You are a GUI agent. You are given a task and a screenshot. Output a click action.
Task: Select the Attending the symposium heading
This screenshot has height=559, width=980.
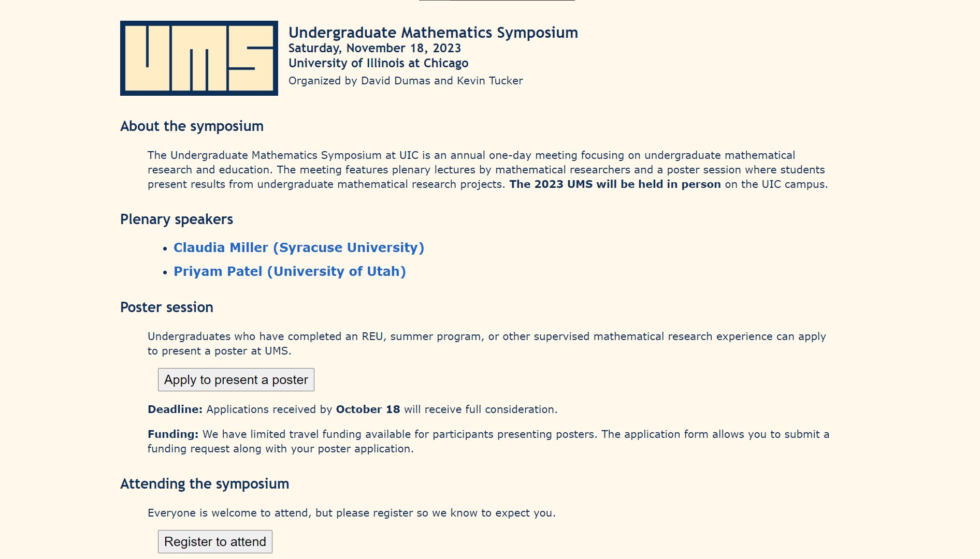[205, 484]
